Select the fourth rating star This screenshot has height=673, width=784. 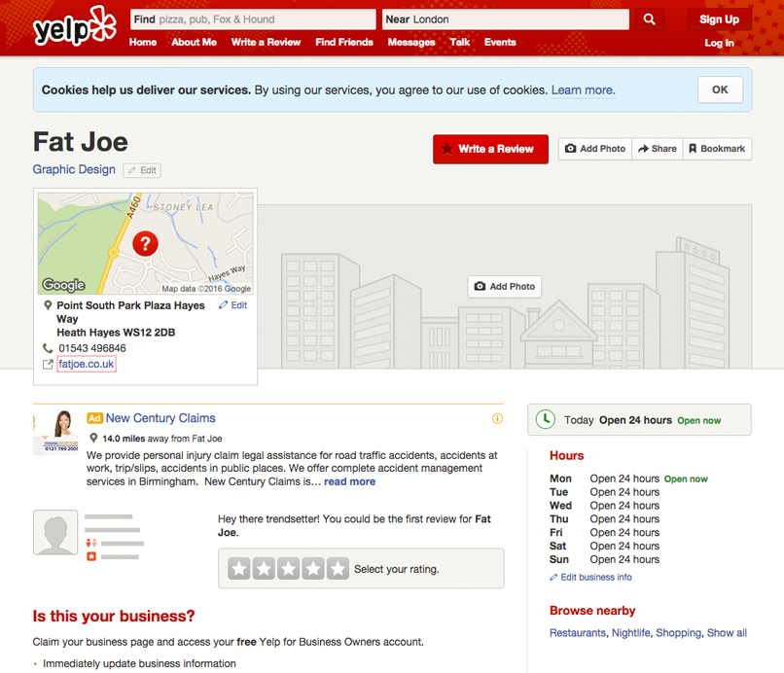tap(313, 569)
